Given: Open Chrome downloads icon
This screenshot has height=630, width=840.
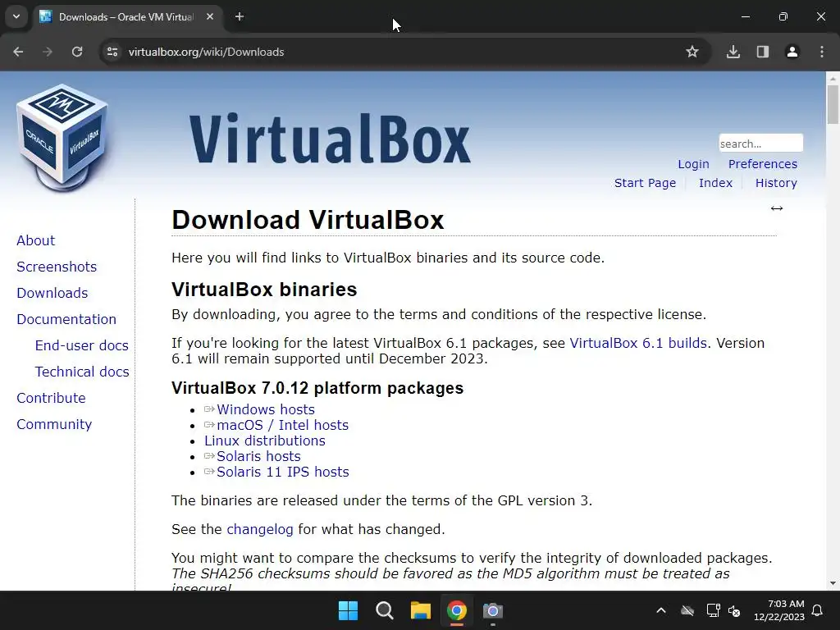Looking at the screenshot, I should tap(733, 52).
